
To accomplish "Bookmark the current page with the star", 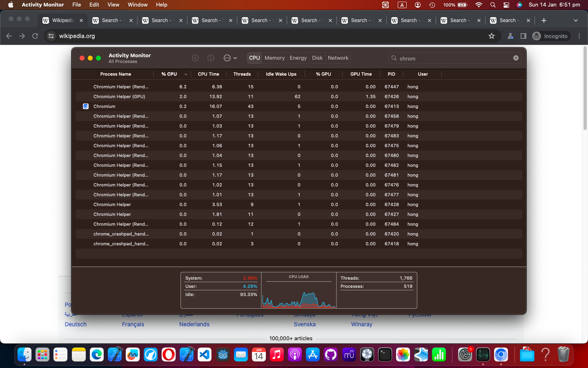I will 491,36.
